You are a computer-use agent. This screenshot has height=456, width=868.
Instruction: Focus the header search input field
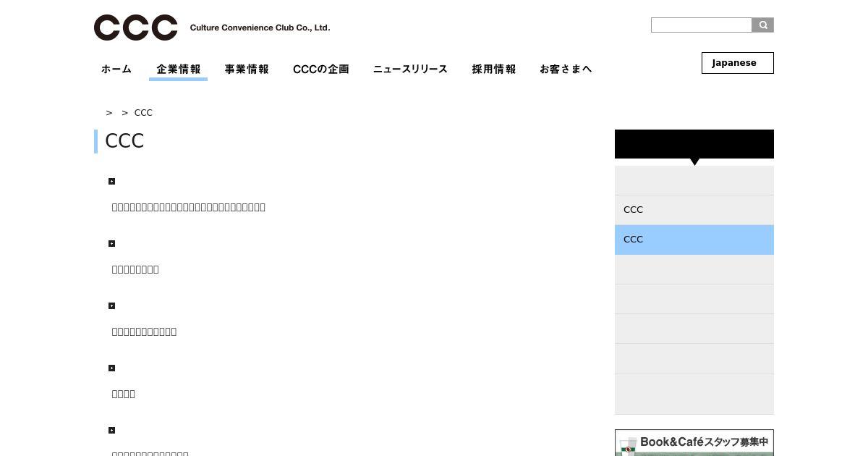pos(702,25)
